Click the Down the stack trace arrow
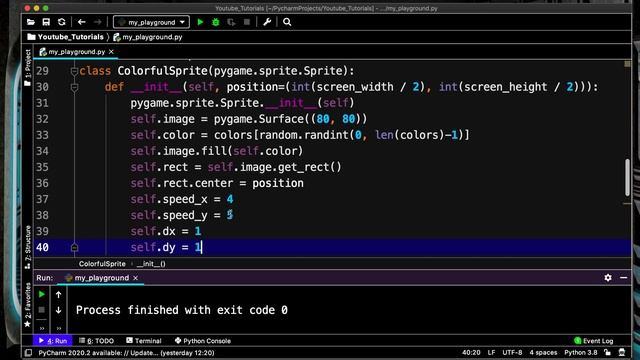The height and width of the screenshot is (360, 640). pos(58,310)
